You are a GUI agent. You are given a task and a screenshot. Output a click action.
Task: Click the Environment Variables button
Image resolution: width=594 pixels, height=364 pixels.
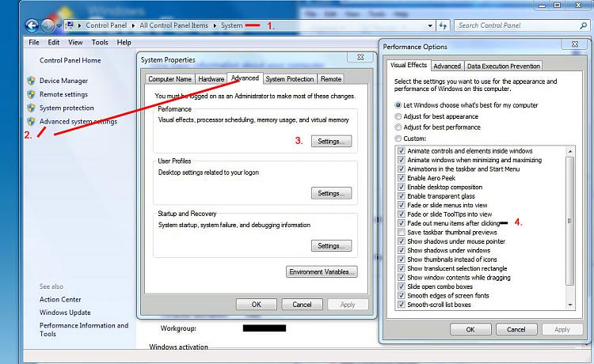pos(322,271)
